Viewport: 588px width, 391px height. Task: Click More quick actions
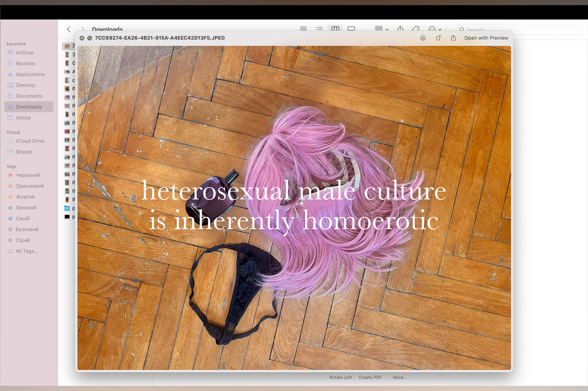point(400,377)
